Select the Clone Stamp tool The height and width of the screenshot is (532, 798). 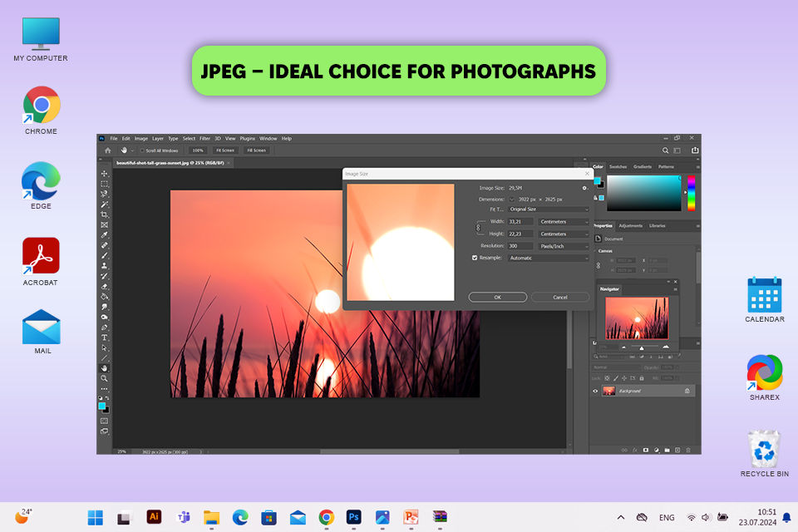click(105, 266)
